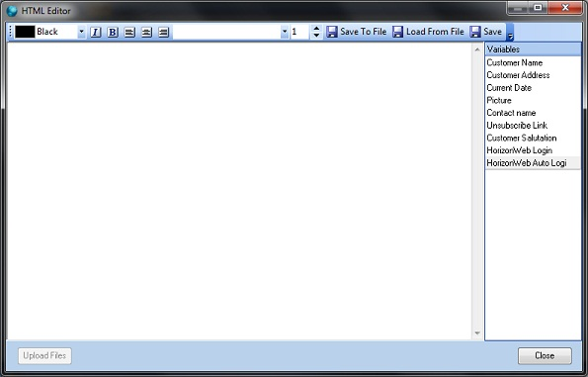Click Save To File floppy icon
This screenshot has height=377, width=588.
pos(331,32)
